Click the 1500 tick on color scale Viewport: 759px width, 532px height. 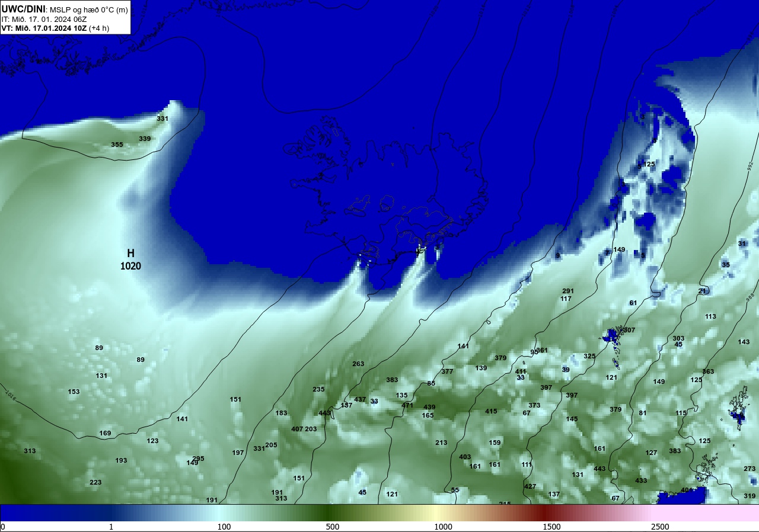pos(551,527)
